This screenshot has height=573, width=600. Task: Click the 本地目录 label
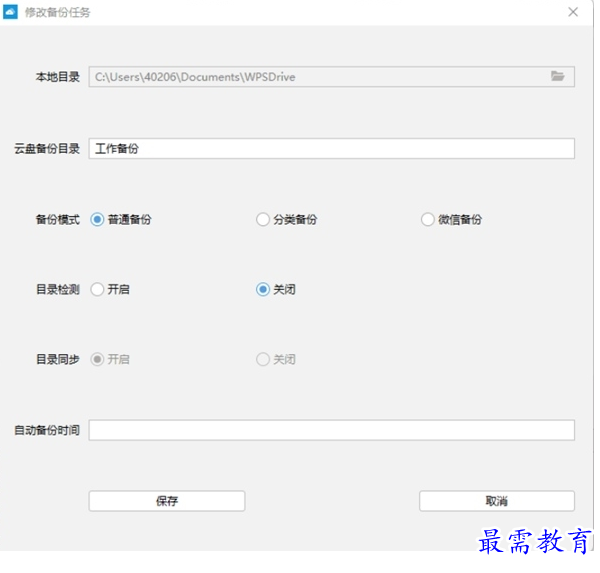pos(58,77)
